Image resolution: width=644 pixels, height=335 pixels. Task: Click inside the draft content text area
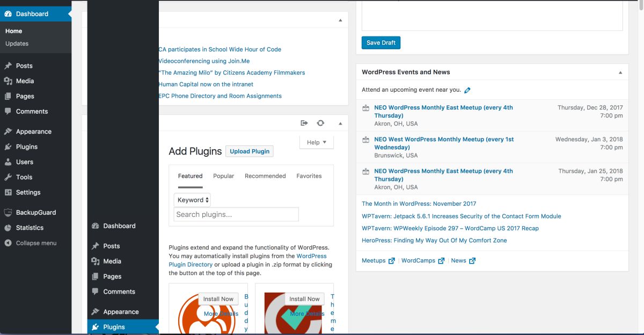point(492,15)
